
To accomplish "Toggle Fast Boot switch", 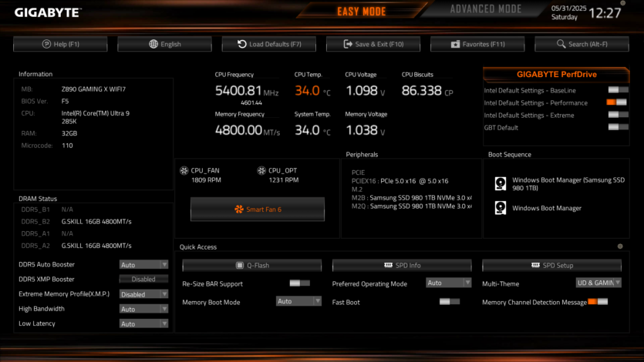I will pyautogui.click(x=450, y=301).
